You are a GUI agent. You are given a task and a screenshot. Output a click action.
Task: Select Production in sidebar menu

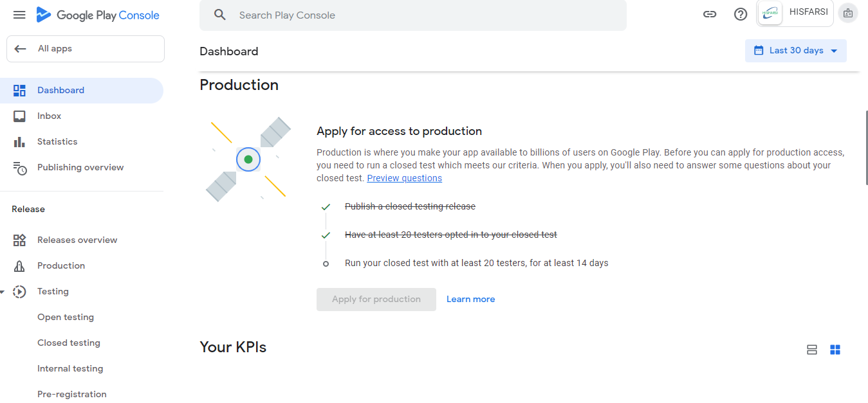82,266
